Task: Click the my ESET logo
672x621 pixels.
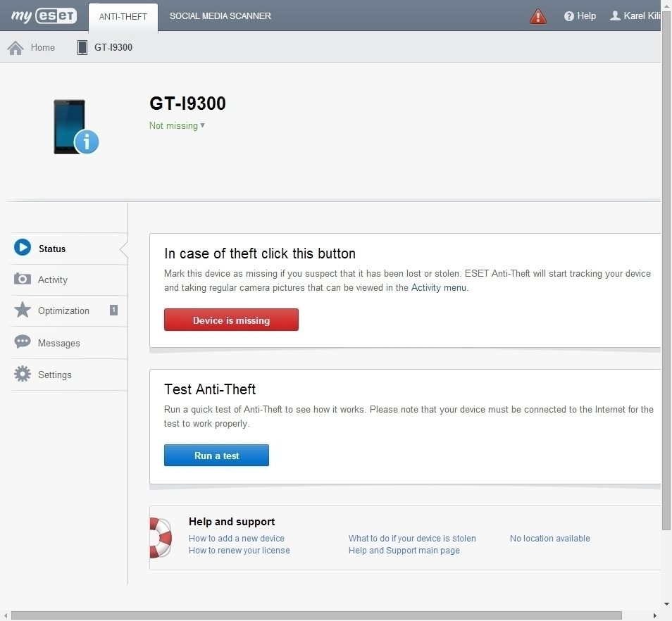Action: (44, 16)
